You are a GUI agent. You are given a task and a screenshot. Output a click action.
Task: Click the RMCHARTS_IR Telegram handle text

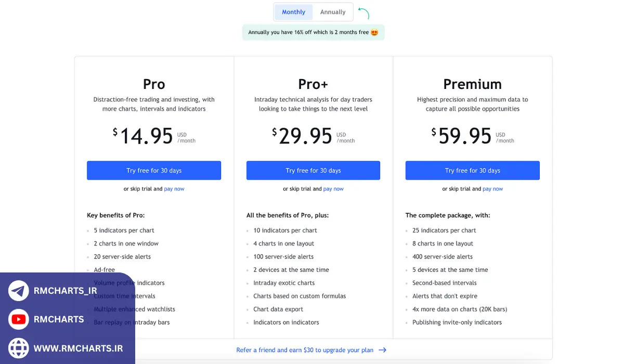click(66, 291)
